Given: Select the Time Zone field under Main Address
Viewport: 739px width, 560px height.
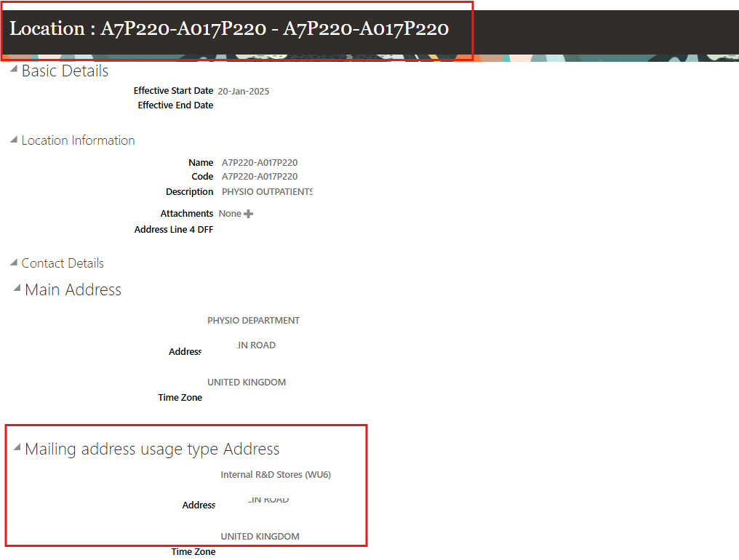Looking at the screenshot, I should pyautogui.click(x=180, y=397).
